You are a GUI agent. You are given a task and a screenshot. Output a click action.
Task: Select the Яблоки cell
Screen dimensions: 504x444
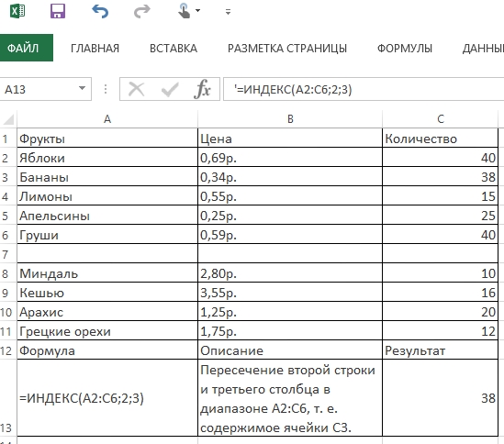107,158
